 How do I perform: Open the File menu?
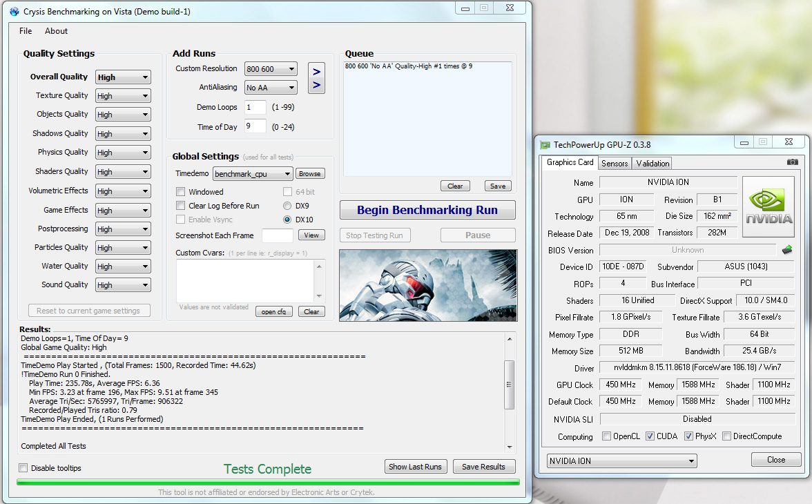coord(26,31)
